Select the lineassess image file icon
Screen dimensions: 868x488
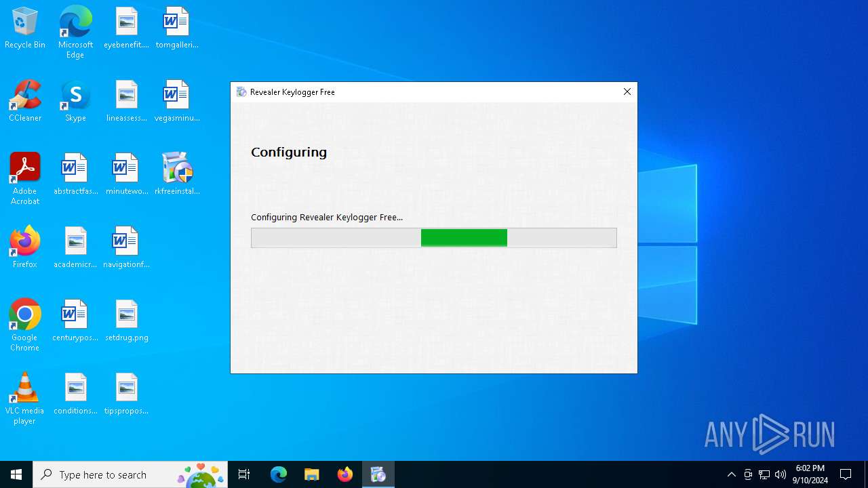(x=126, y=102)
